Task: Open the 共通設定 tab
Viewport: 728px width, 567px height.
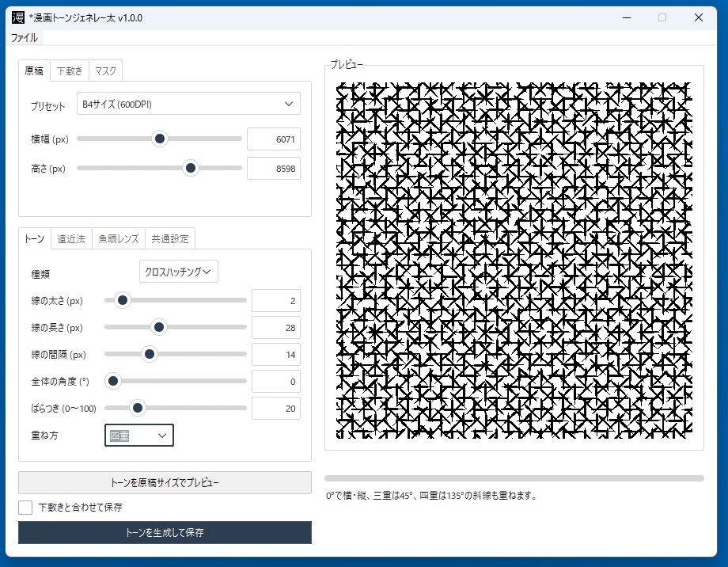Action: (x=170, y=239)
